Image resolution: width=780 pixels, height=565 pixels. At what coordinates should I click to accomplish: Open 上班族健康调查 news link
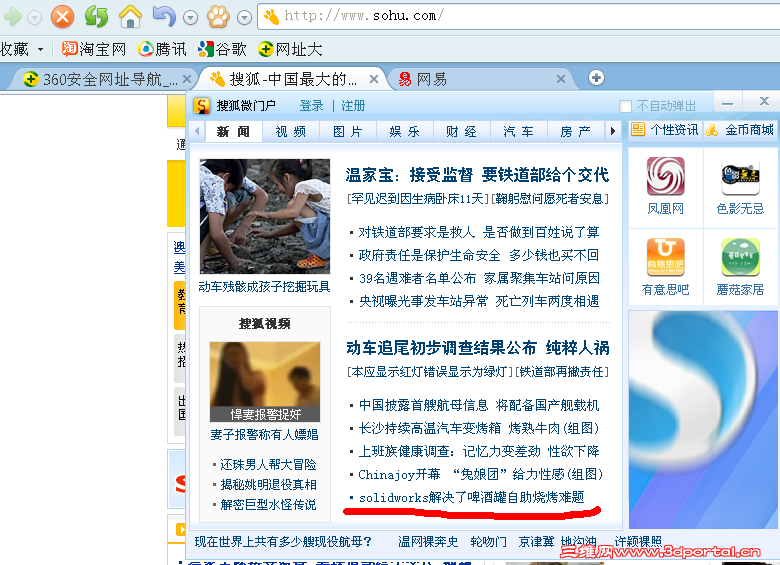[x=479, y=451]
